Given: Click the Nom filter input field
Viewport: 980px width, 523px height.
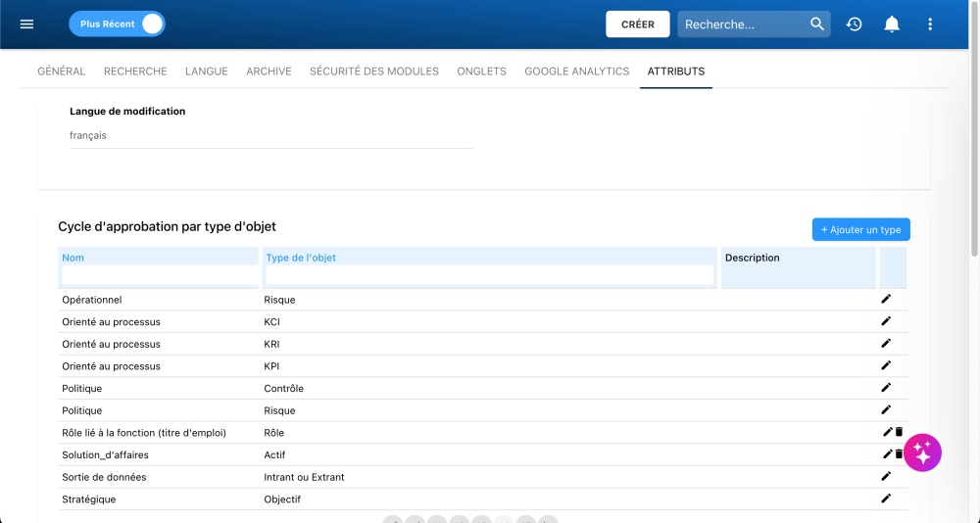Looking at the screenshot, I should tap(159, 275).
